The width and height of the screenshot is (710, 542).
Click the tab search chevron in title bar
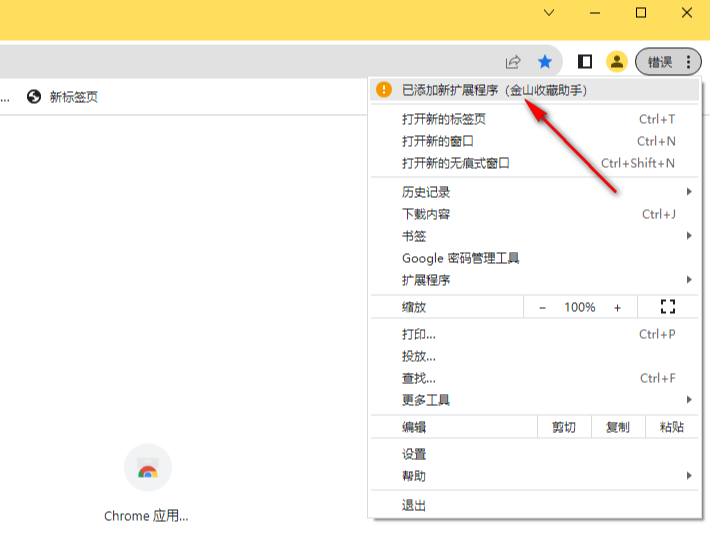(549, 13)
